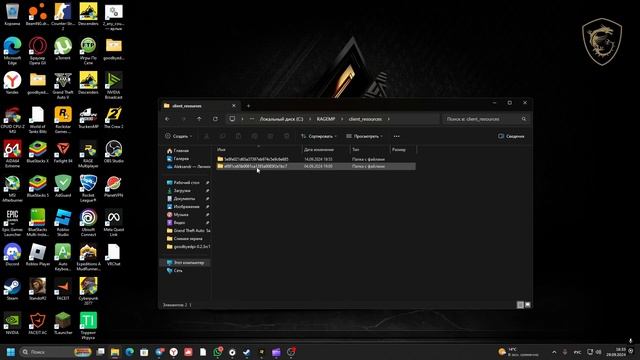Select the Grand Theft Auto V desktop shortcut

(63, 85)
